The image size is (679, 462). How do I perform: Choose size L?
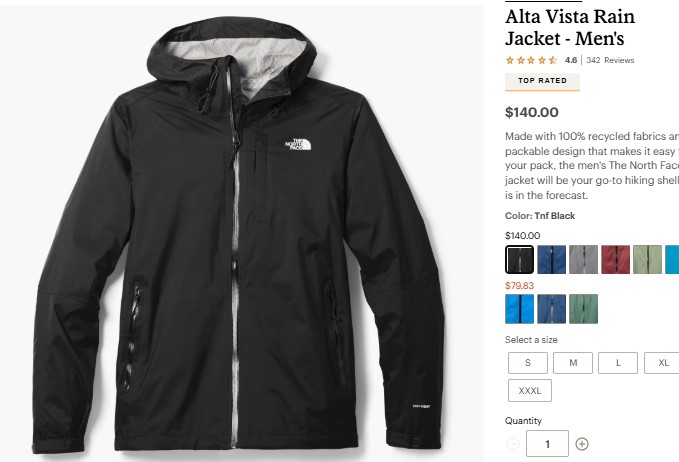[618, 363]
